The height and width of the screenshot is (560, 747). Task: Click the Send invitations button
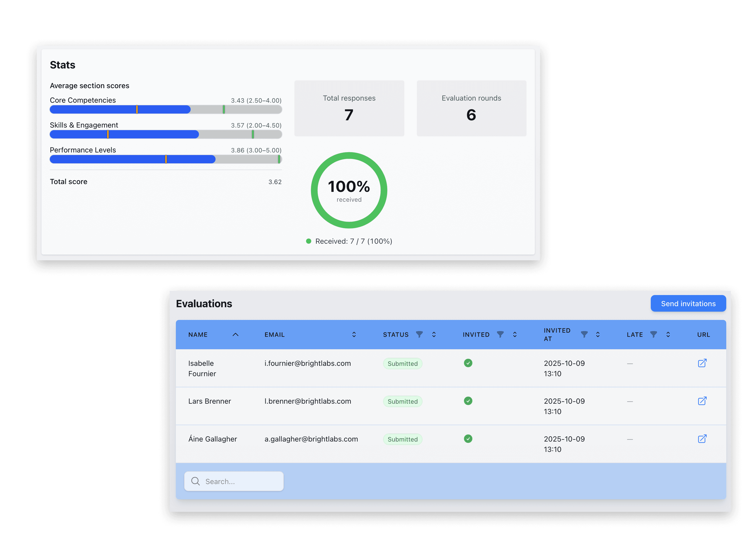click(x=688, y=303)
